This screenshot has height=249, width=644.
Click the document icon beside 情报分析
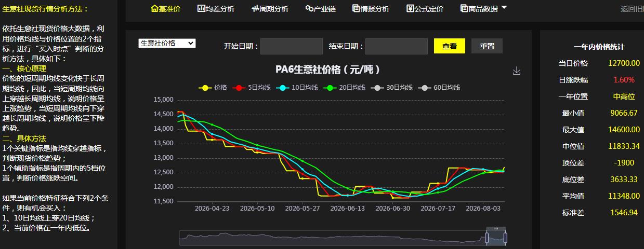coord(356,8)
